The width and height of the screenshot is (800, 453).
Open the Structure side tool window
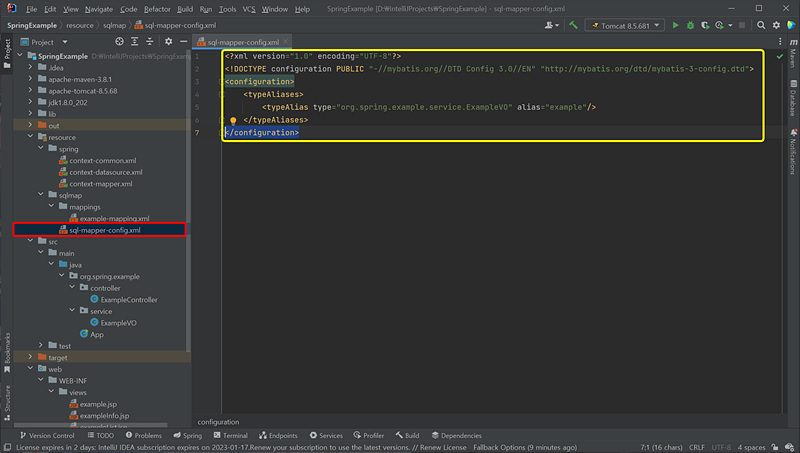[7, 403]
